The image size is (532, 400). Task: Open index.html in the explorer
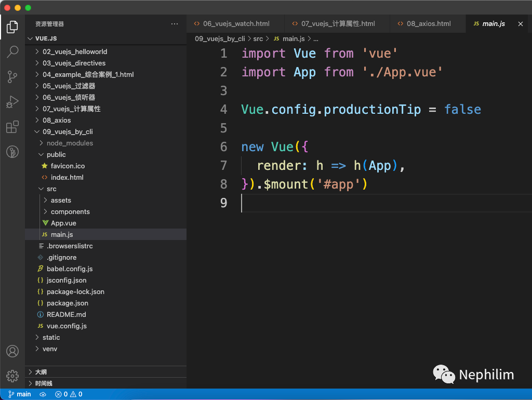click(105, 178)
